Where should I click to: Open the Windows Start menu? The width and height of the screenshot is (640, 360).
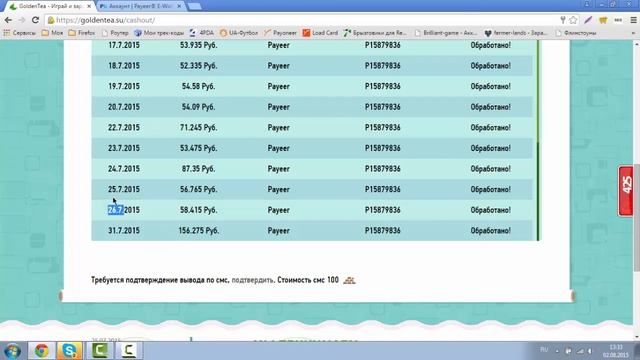coord(12,351)
